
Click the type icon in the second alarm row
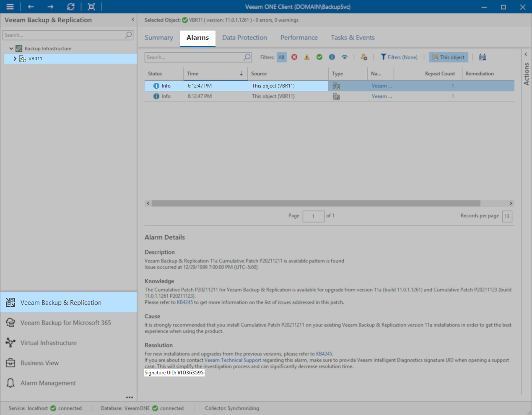336,96
